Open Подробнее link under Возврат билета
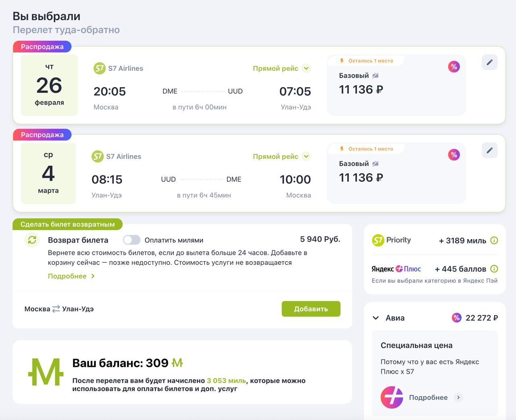 pyautogui.click(x=71, y=276)
